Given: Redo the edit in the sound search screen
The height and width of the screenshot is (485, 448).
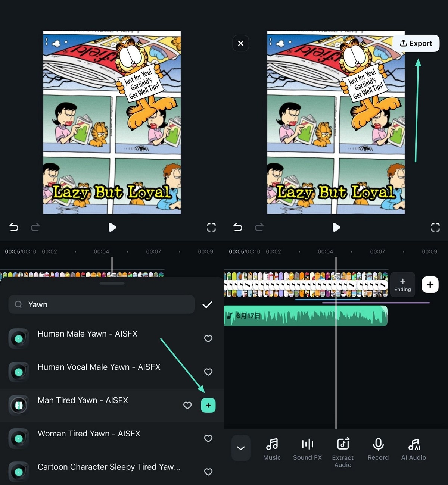Looking at the screenshot, I should tap(35, 227).
